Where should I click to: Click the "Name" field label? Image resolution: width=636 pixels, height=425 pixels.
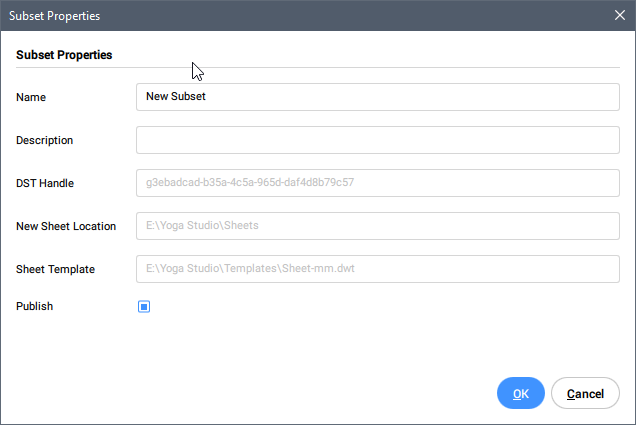(x=31, y=98)
